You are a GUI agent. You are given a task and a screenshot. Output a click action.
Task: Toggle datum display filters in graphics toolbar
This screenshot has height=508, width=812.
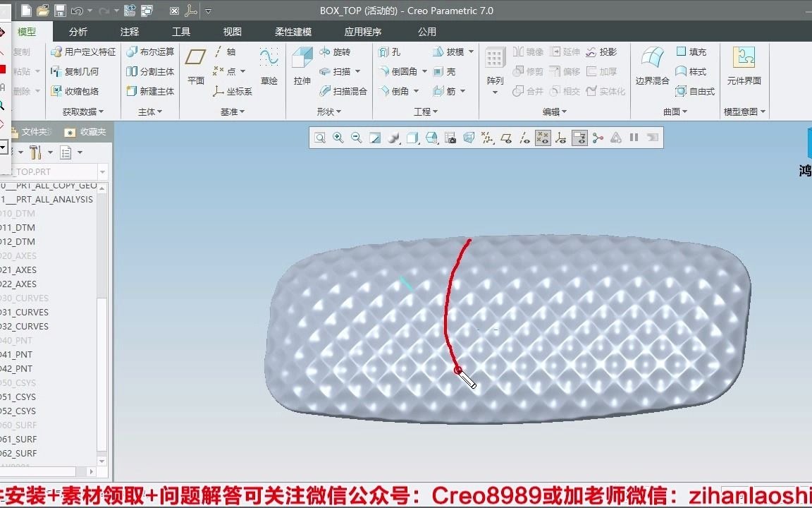point(486,138)
